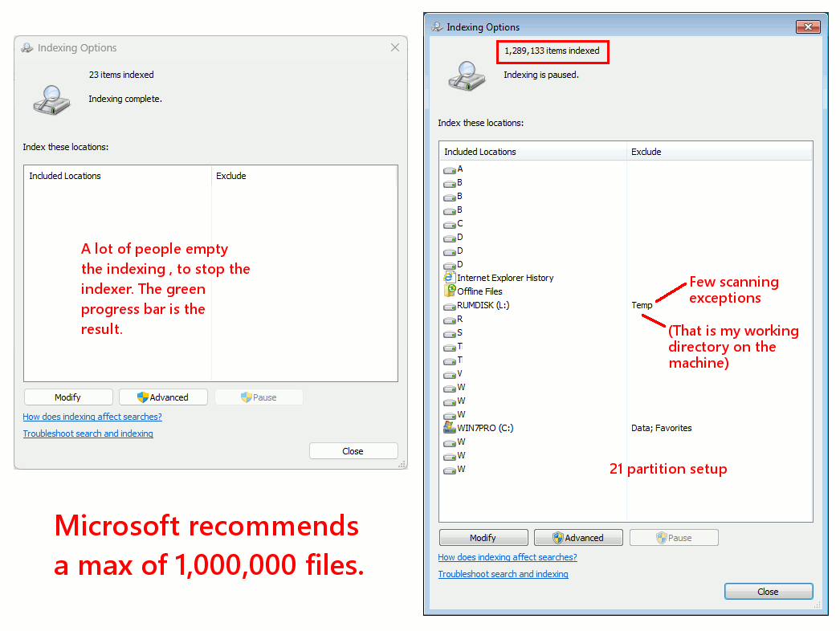Click the large magnifier drive icon in the right window

pos(467,75)
